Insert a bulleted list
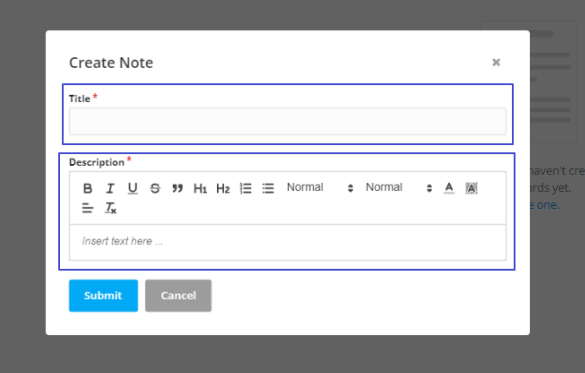This screenshot has height=373, width=585. (x=268, y=188)
